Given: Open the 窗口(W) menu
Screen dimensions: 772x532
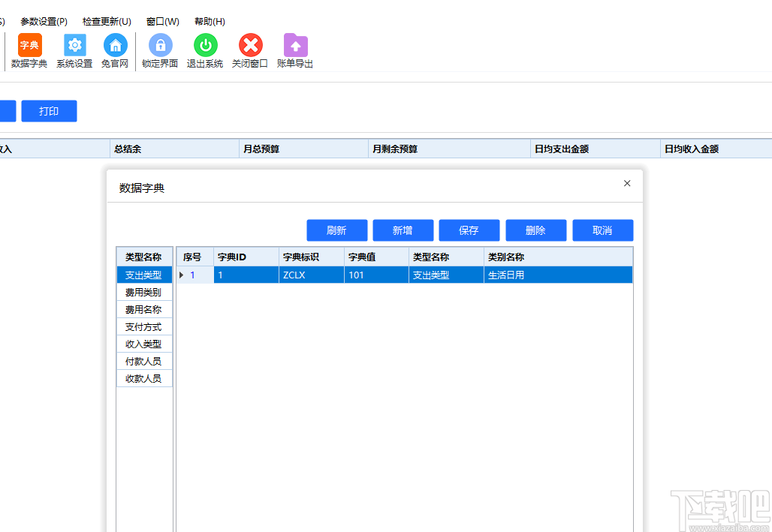Looking at the screenshot, I should [163, 22].
